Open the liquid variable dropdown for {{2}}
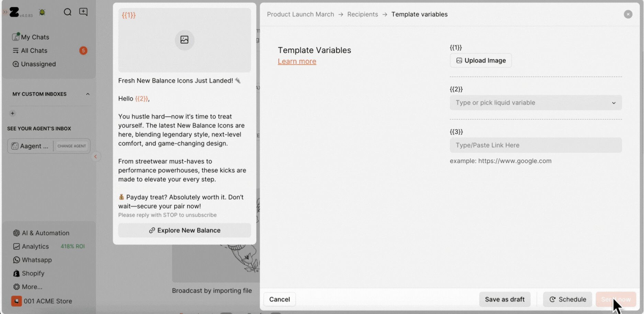This screenshot has width=644, height=314. 536,103
